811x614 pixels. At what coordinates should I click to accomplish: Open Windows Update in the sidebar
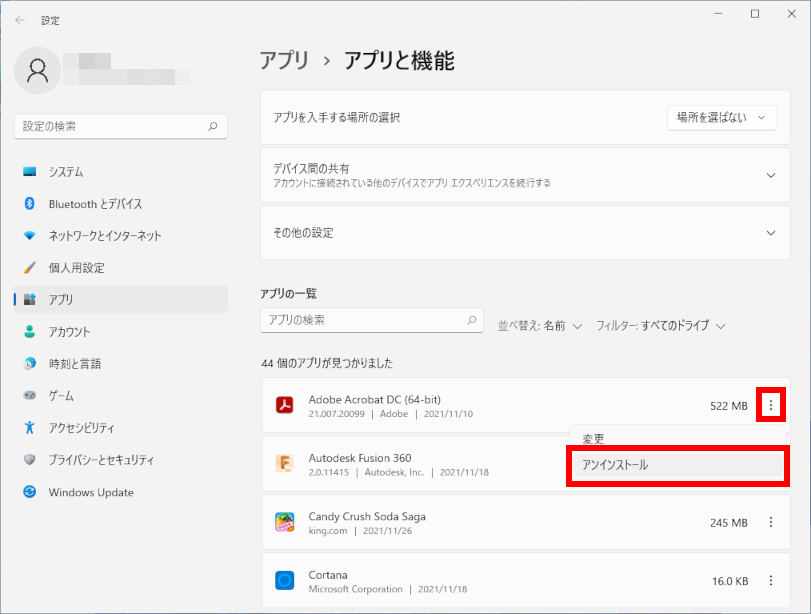point(90,492)
